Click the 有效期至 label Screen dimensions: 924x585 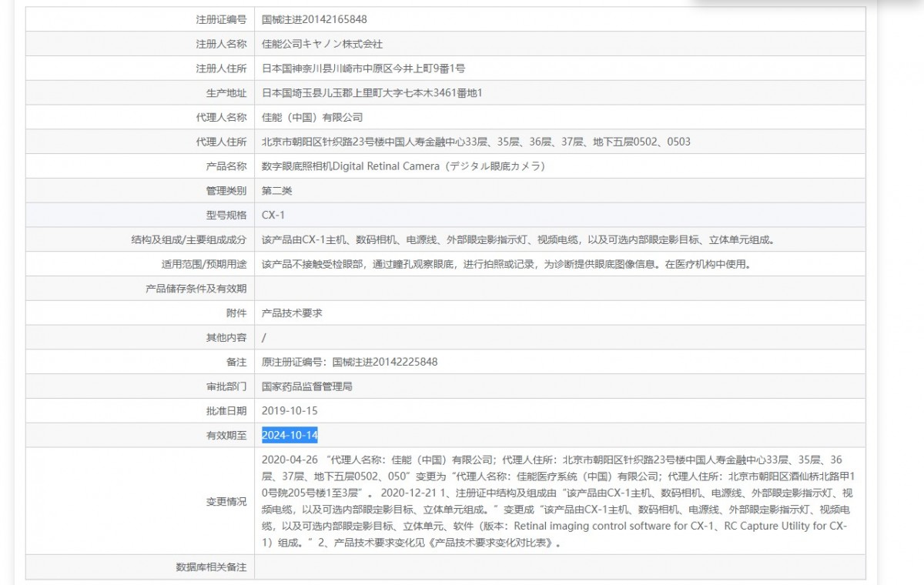[x=226, y=435]
